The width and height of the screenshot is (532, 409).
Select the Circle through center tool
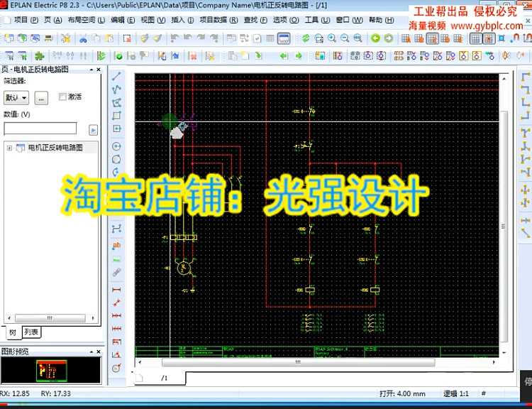(x=116, y=146)
